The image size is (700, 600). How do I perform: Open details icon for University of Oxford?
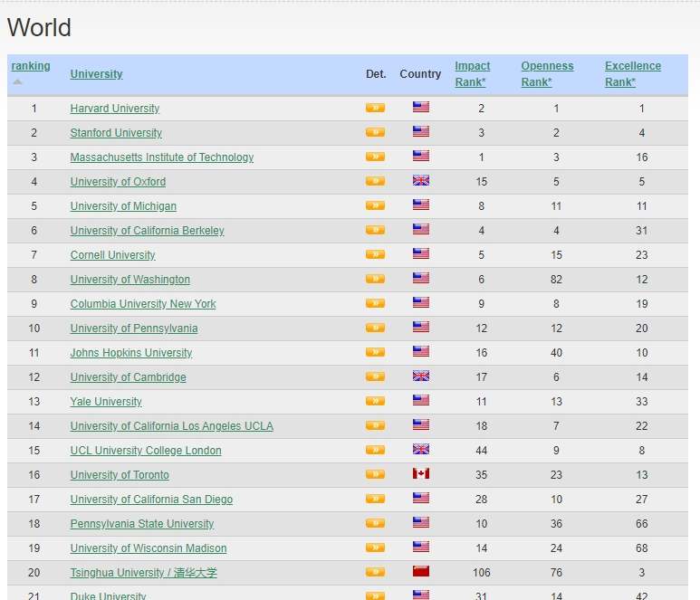pos(375,181)
